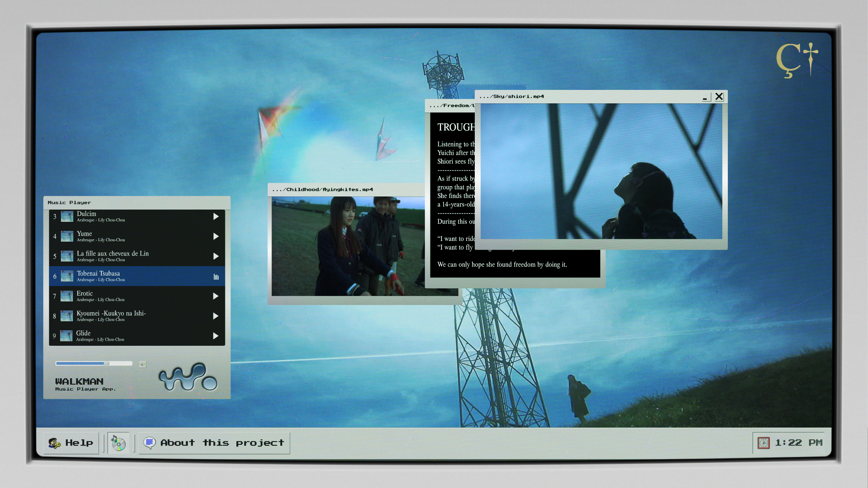The height and width of the screenshot is (488, 868).
Task: Focus the flyingkites.mp4 window title bar
Action: 346,189
